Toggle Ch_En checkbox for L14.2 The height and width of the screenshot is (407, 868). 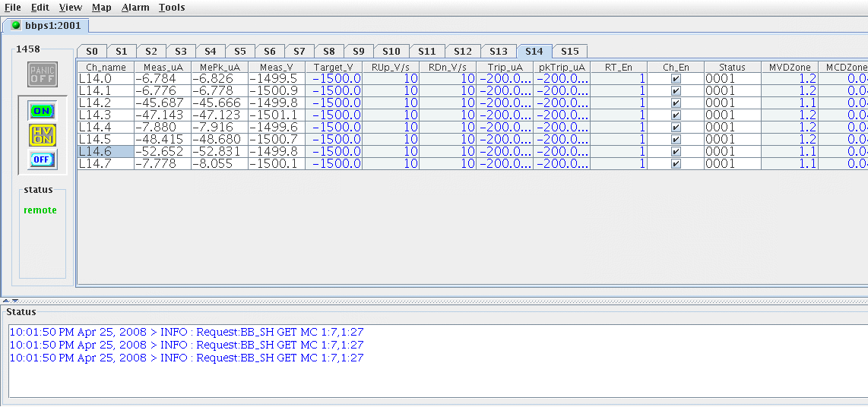click(x=676, y=103)
